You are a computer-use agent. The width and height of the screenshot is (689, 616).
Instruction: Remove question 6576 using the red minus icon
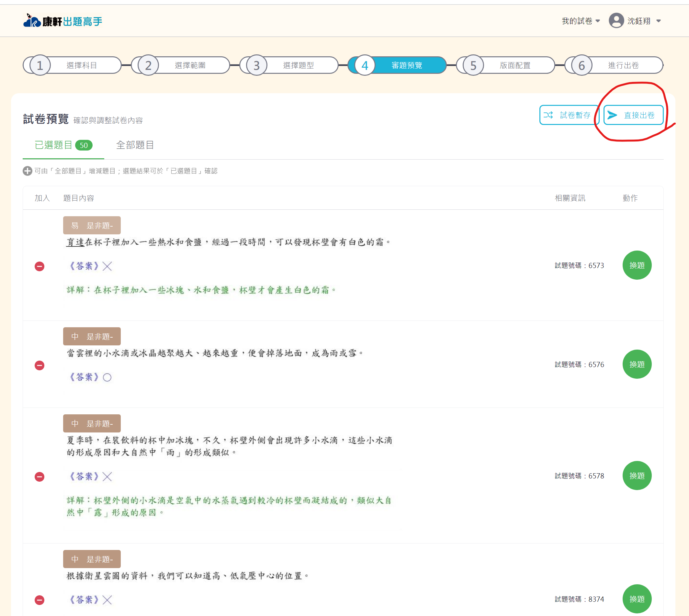coord(40,365)
